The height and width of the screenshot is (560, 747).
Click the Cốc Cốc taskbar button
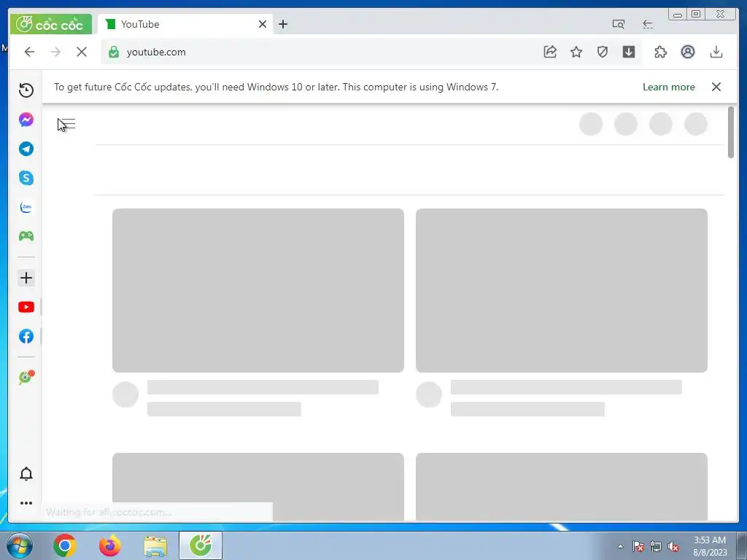tap(201, 545)
